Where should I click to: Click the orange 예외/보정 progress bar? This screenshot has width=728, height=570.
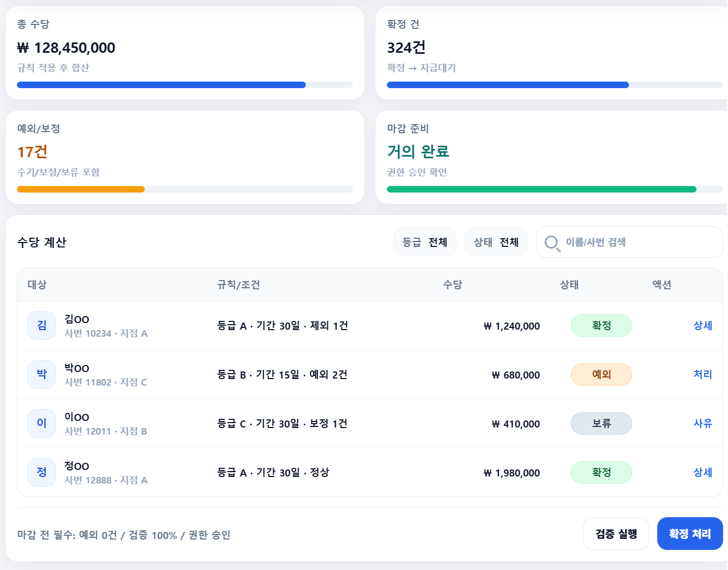[185, 189]
